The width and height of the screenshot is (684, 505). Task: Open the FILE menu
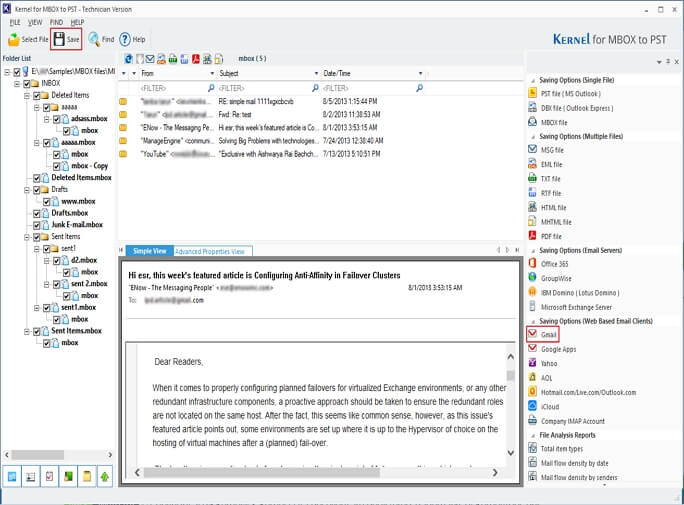(x=15, y=22)
